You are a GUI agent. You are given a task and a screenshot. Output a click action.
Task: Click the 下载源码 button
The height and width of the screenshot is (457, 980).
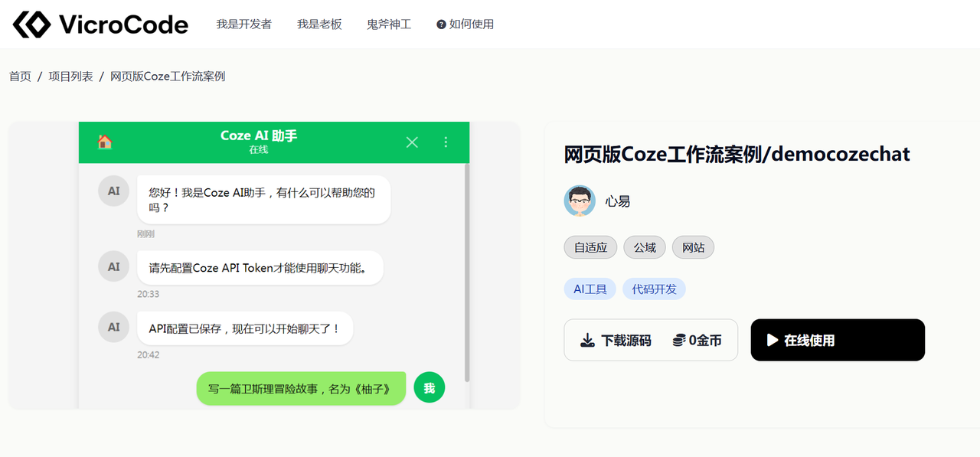tap(651, 340)
